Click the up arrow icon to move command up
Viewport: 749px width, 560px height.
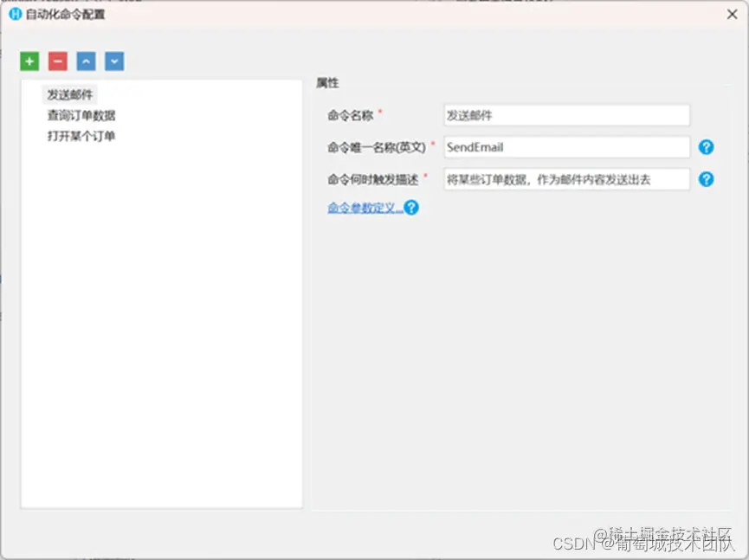pos(85,61)
